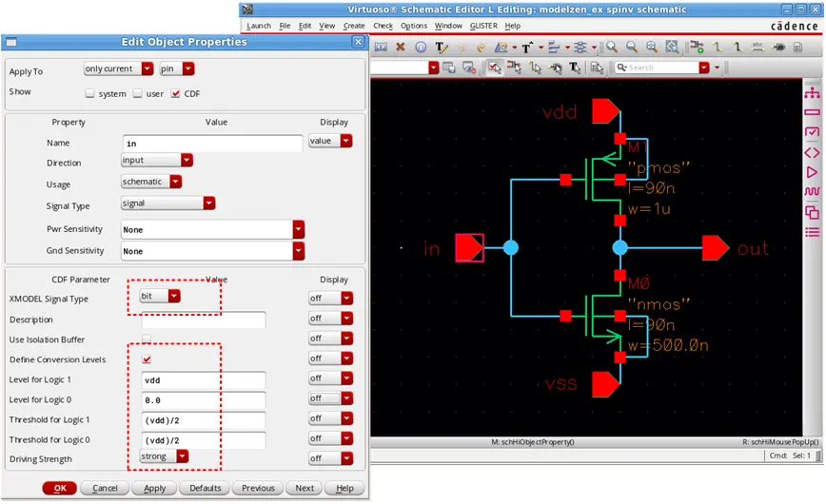Click the Level for Logic 1 field
Image resolution: width=826 pixels, height=504 pixels.
tap(204, 380)
